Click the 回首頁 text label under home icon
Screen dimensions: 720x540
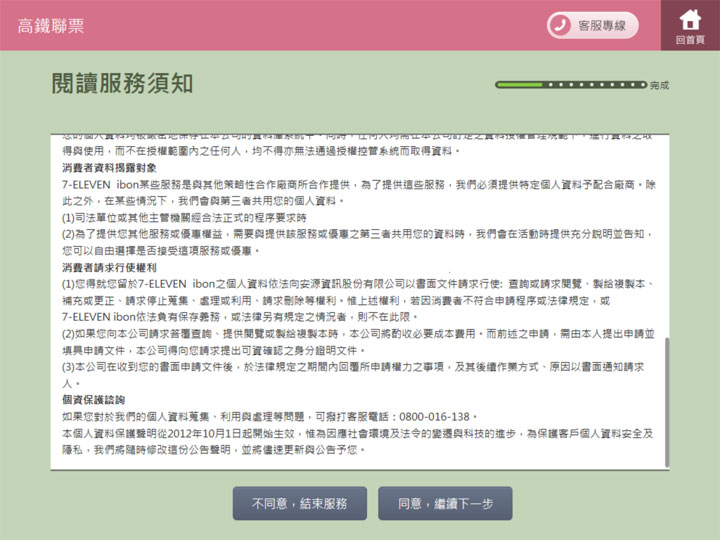click(x=689, y=40)
